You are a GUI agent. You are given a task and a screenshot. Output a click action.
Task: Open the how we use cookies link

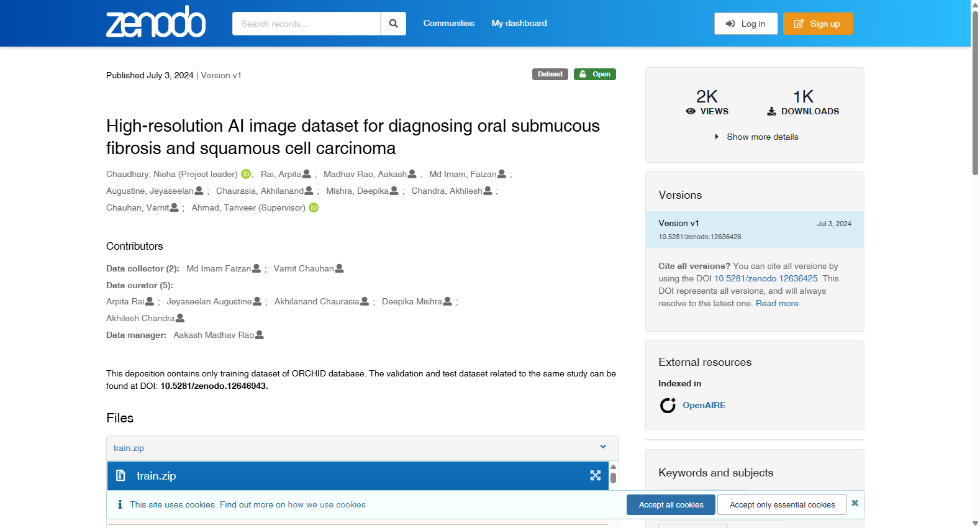(x=327, y=504)
